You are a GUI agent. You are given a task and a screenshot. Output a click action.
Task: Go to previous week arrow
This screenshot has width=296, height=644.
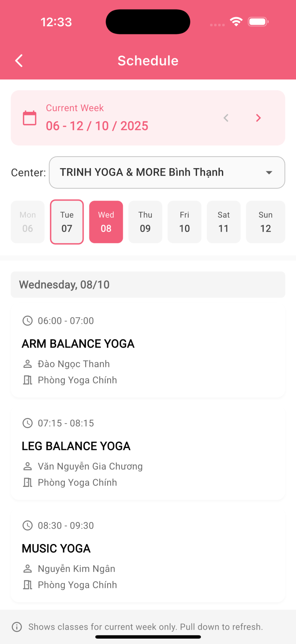tap(226, 118)
